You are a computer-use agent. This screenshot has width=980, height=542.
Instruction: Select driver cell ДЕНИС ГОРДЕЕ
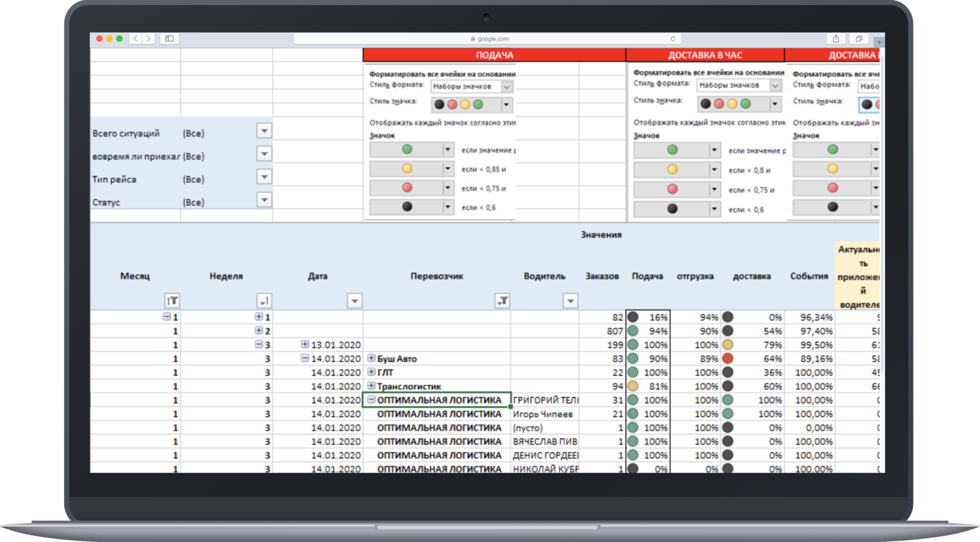coord(544,455)
